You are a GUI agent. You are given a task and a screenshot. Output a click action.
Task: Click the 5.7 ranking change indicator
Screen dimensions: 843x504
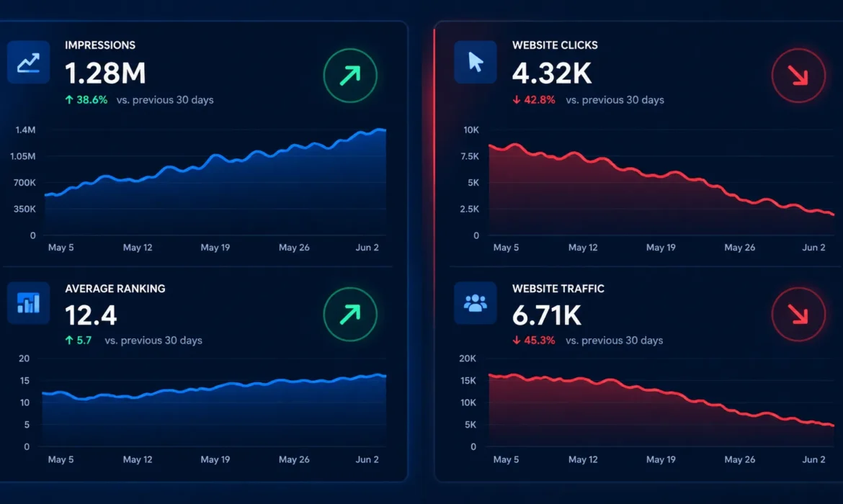coord(79,340)
